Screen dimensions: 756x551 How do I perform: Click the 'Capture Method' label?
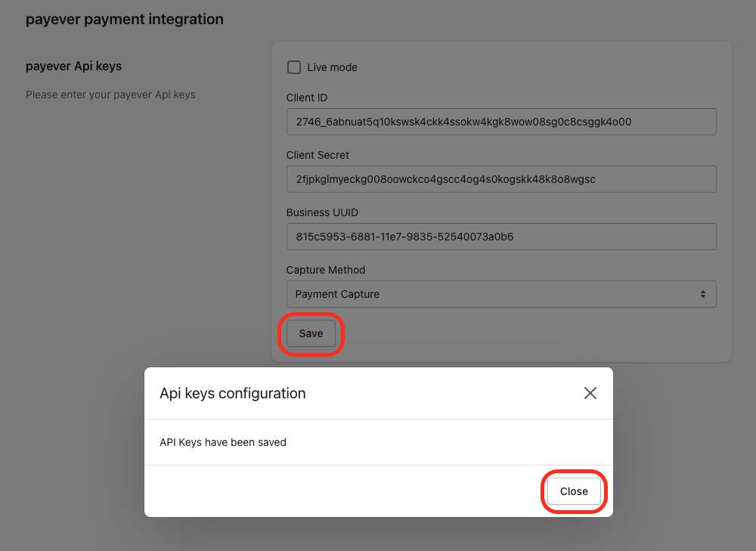(x=325, y=270)
